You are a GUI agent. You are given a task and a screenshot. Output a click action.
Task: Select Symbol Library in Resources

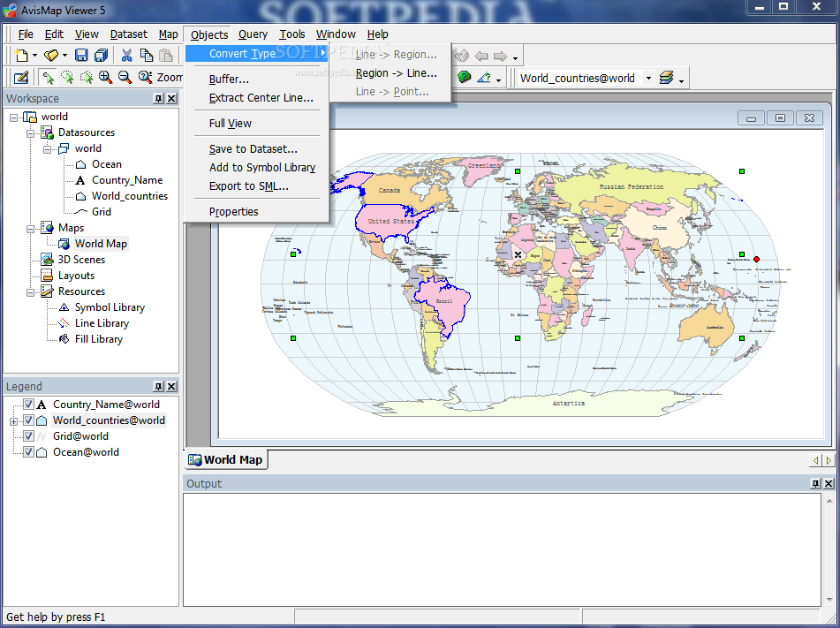pos(110,307)
